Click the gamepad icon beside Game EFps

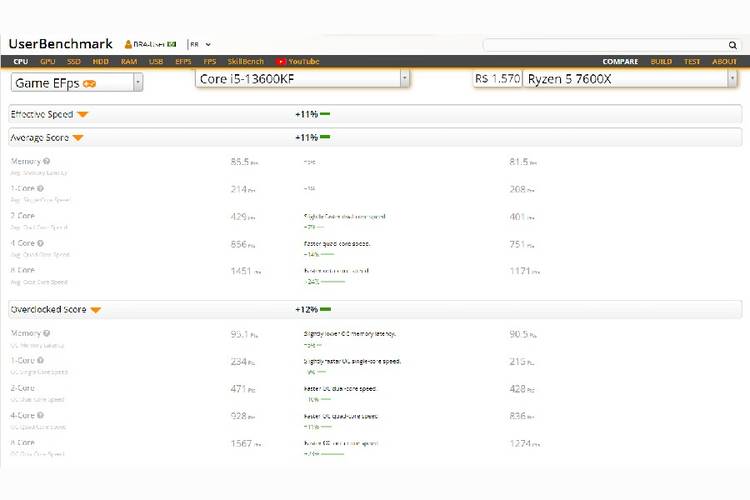pos(89,83)
